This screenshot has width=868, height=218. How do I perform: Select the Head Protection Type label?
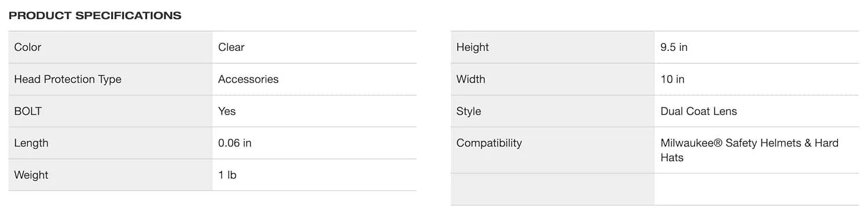[68, 79]
